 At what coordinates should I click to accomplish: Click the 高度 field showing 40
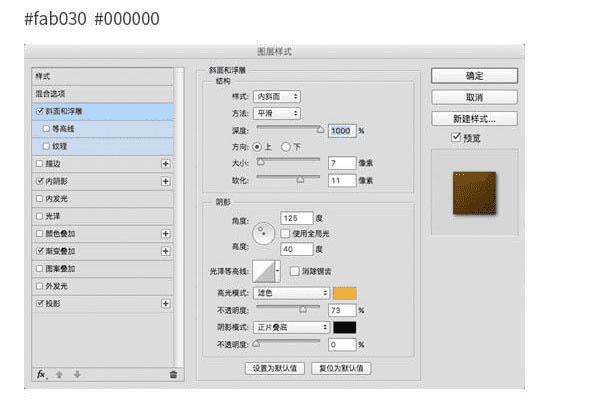point(297,249)
